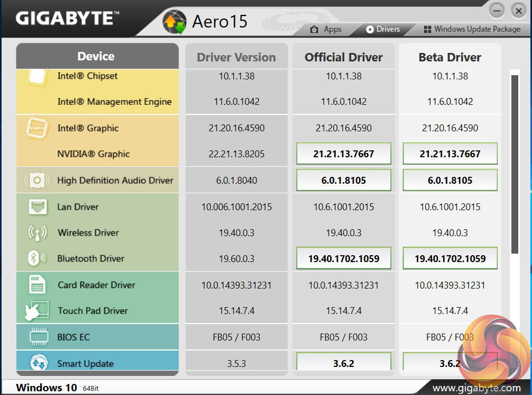Viewport: 532px width, 395px height.
Task: Click the Aero15 update logo icon
Action: click(x=175, y=22)
